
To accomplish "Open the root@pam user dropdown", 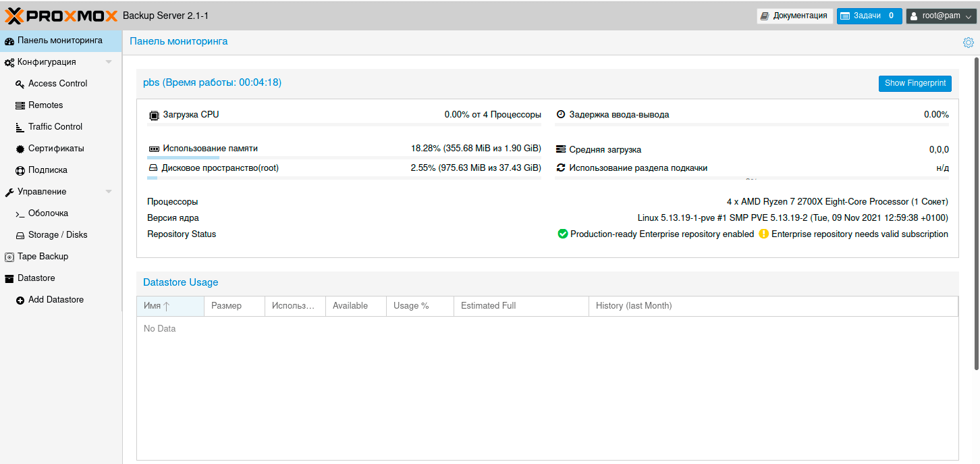I will pyautogui.click(x=942, y=16).
